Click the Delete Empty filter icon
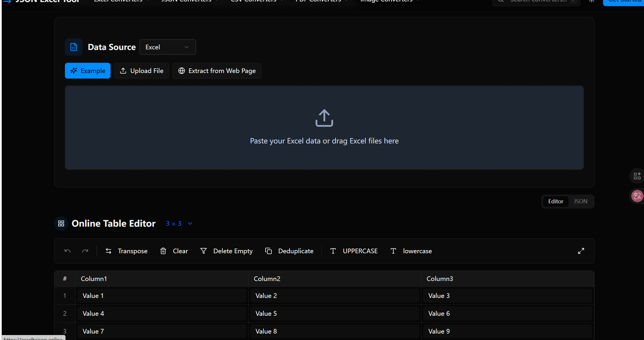The width and height of the screenshot is (644, 340). pos(204,251)
